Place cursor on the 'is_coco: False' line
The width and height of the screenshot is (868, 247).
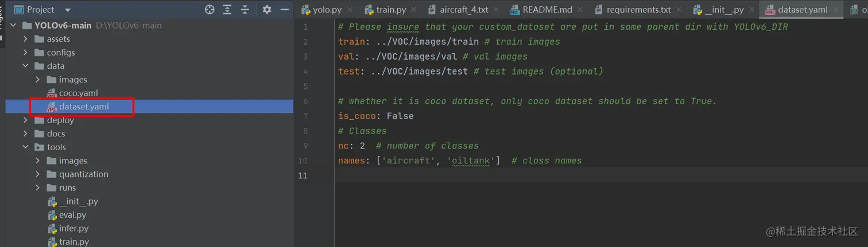[x=376, y=116]
